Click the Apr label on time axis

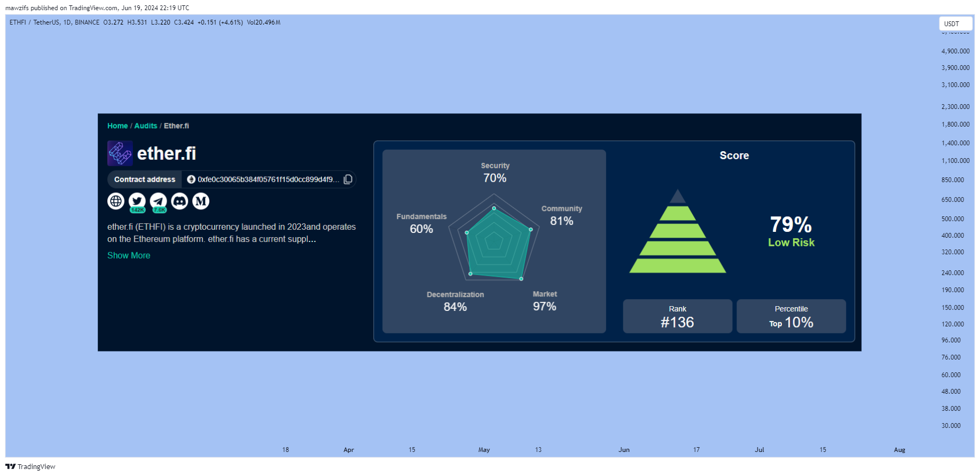[x=349, y=450]
